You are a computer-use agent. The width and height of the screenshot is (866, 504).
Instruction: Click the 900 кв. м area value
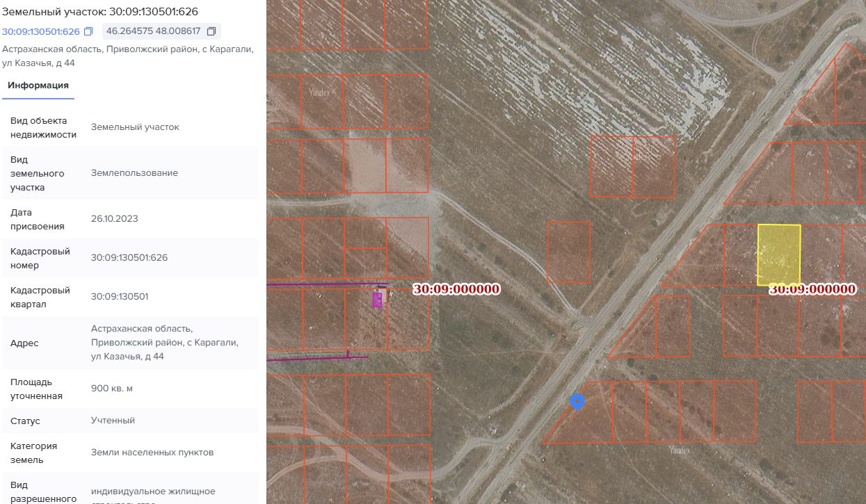pos(112,389)
